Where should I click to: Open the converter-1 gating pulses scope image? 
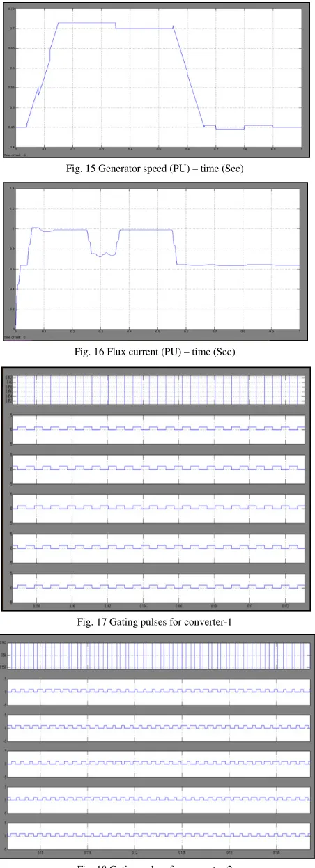(157, 489)
